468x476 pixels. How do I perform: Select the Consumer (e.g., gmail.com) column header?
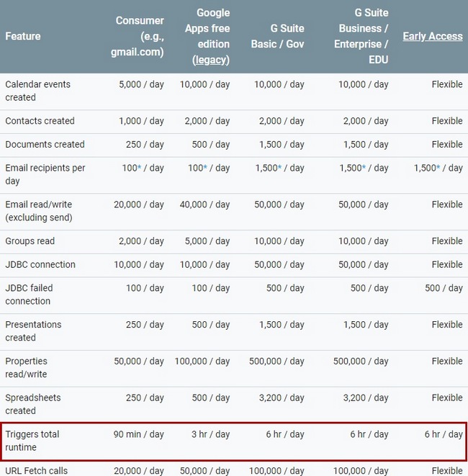coord(138,36)
